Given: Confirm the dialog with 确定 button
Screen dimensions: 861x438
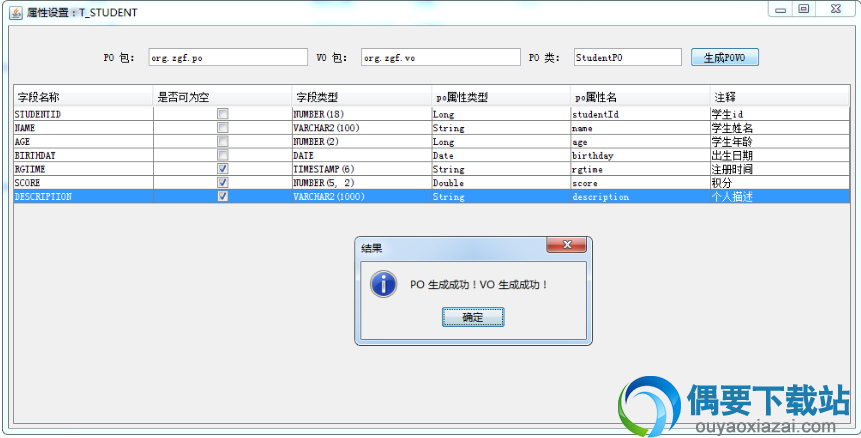Looking at the screenshot, I should pyautogui.click(x=473, y=317).
